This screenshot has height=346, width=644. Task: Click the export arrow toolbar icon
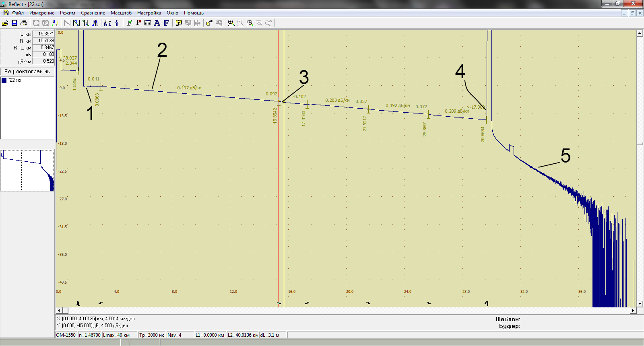click(210, 23)
